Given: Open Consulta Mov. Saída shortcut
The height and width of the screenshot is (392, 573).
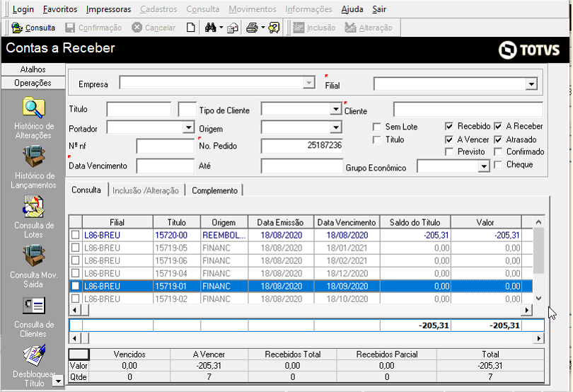Looking at the screenshot, I should [33, 267].
